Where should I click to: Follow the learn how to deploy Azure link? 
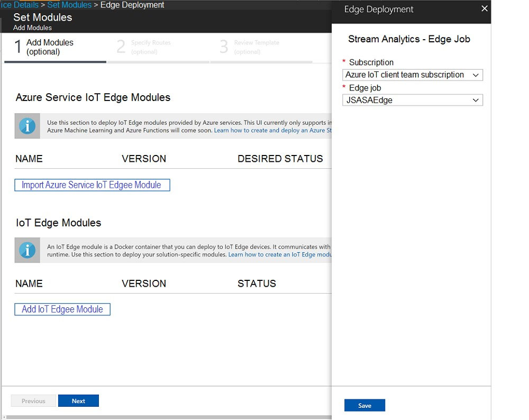click(272, 130)
